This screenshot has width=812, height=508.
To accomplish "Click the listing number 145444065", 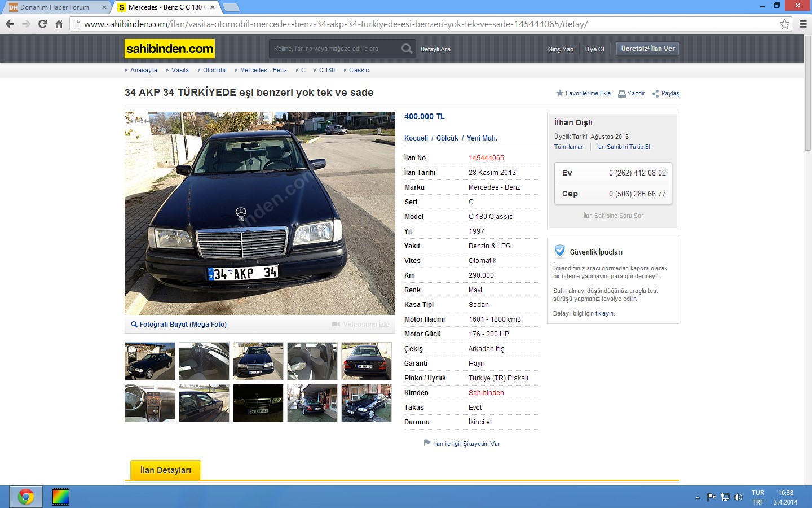I will click(486, 158).
